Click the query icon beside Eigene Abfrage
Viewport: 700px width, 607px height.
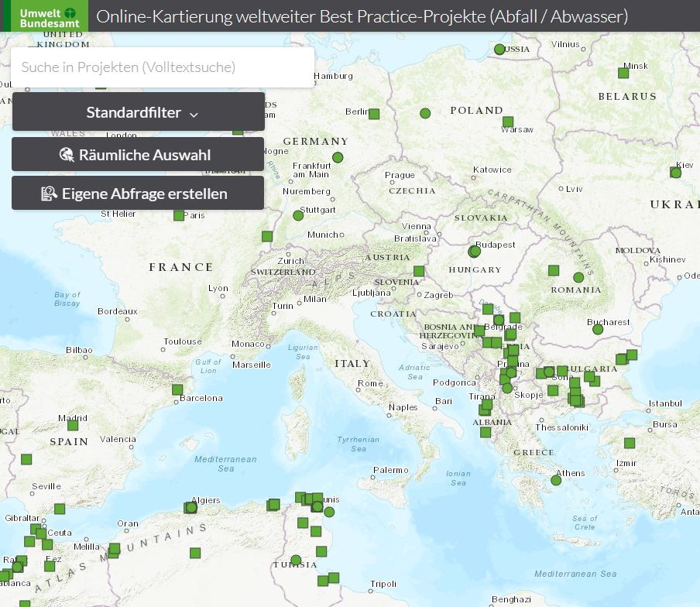tap(50, 194)
